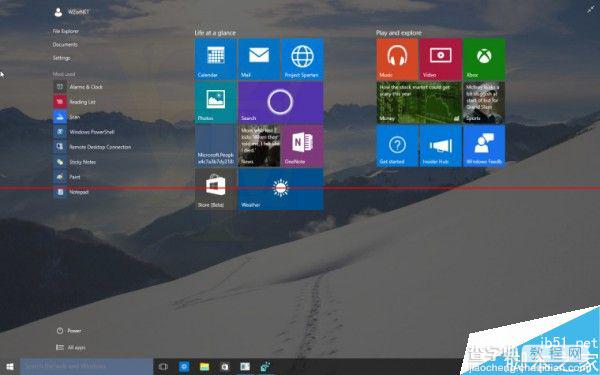Show the All apps list
This screenshot has width=600, height=375.
71,347
